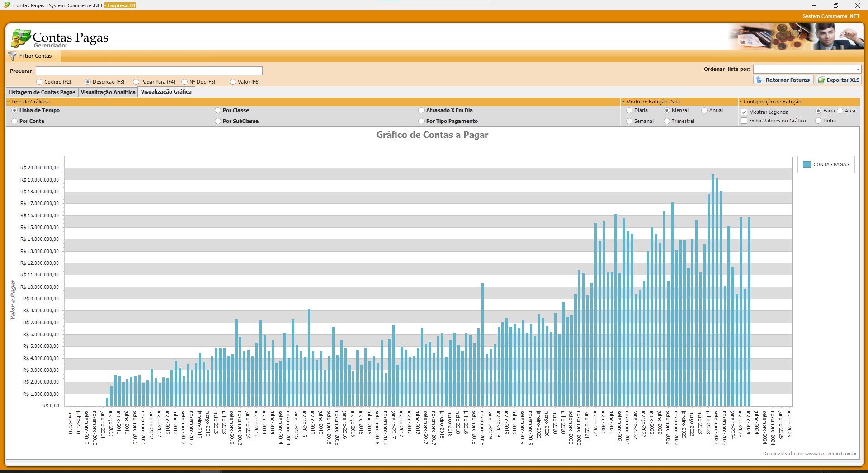Switch chart style to Linha
The width and height of the screenshot is (868, 473).
click(818, 121)
